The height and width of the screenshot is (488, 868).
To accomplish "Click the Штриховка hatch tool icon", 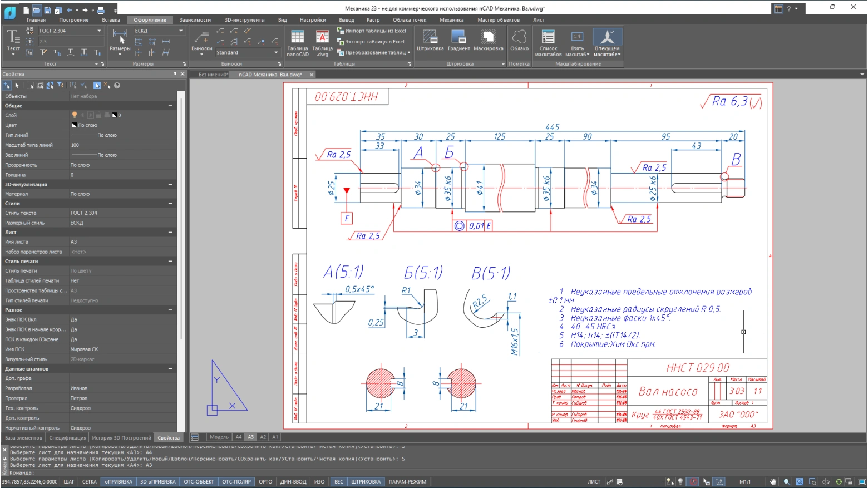I will click(430, 38).
